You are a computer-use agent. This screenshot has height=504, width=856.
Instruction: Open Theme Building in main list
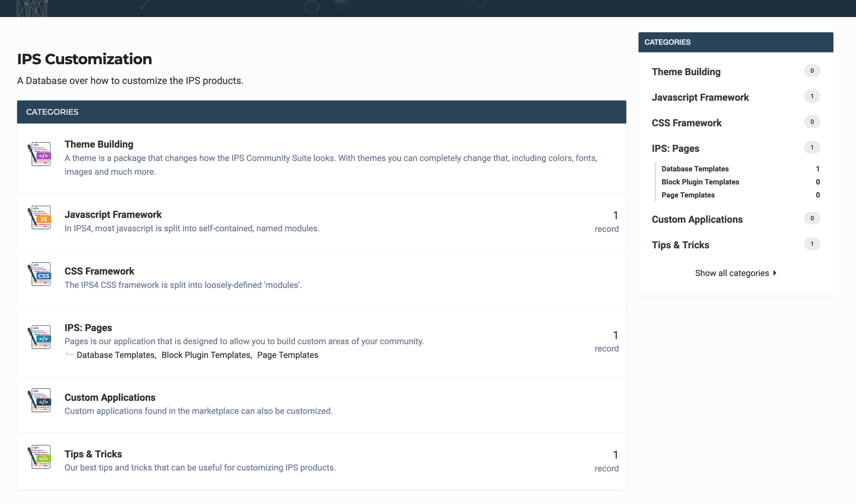click(99, 144)
